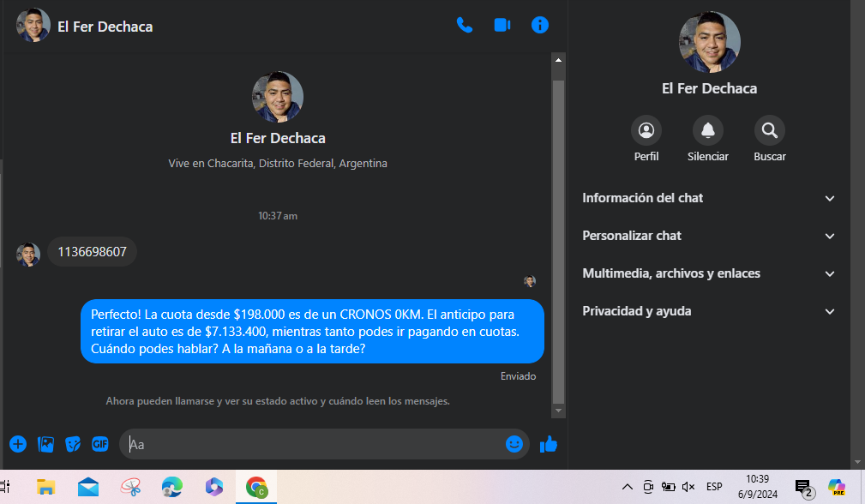Search the conversation with Buscar
865x504 pixels.
click(x=770, y=131)
